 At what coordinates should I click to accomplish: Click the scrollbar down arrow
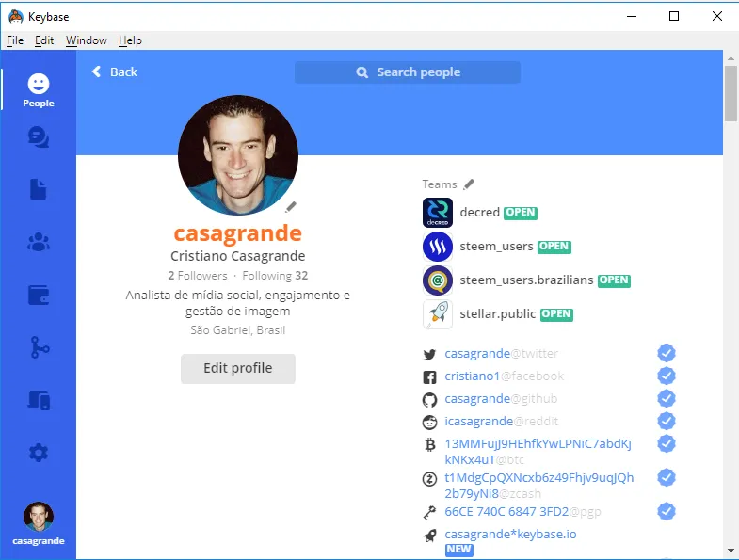coord(731,550)
